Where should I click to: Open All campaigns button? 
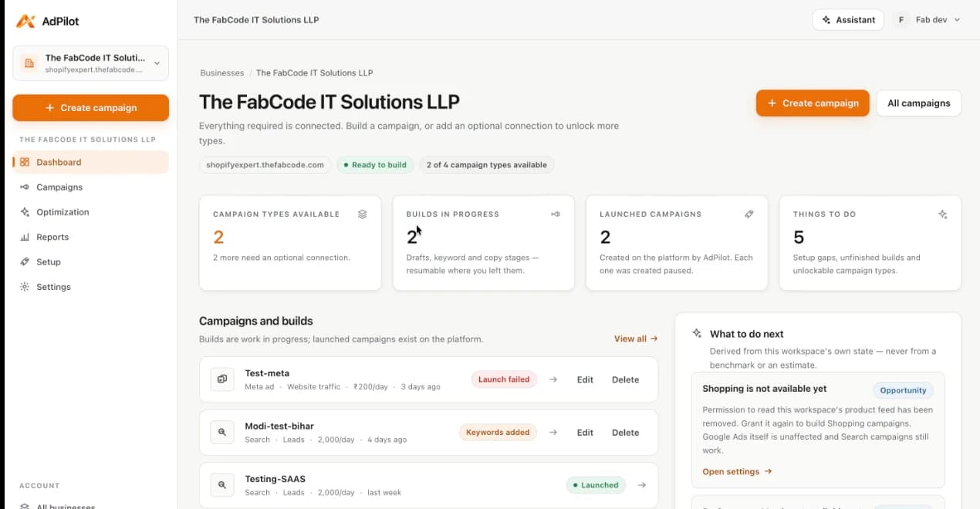pyautogui.click(x=918, y=103)
